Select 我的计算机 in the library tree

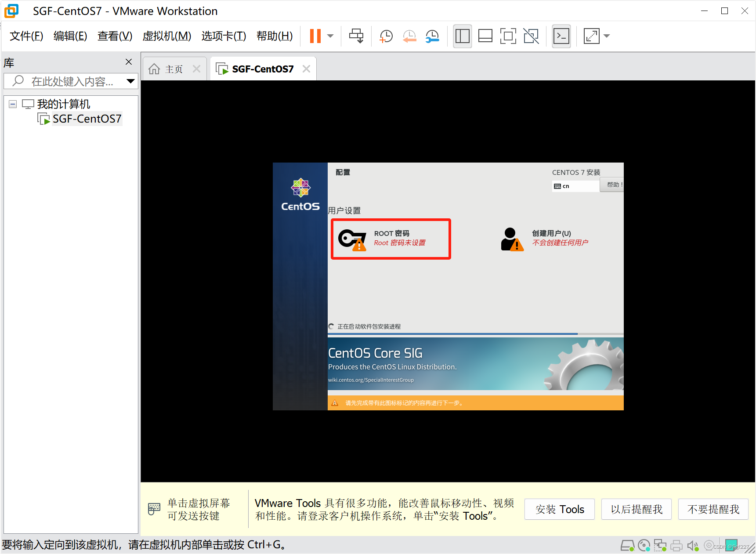(64, 104)
